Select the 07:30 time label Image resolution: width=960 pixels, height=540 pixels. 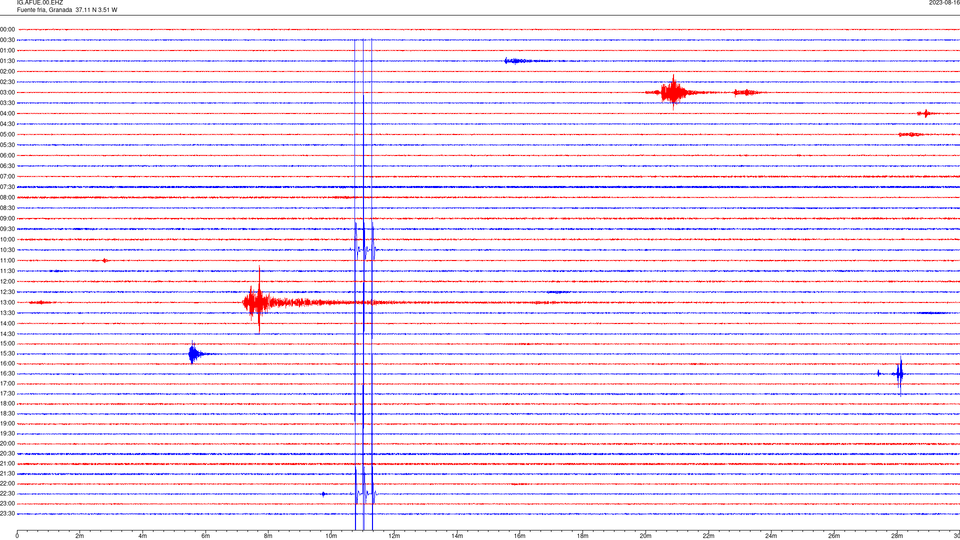point(7,187)
